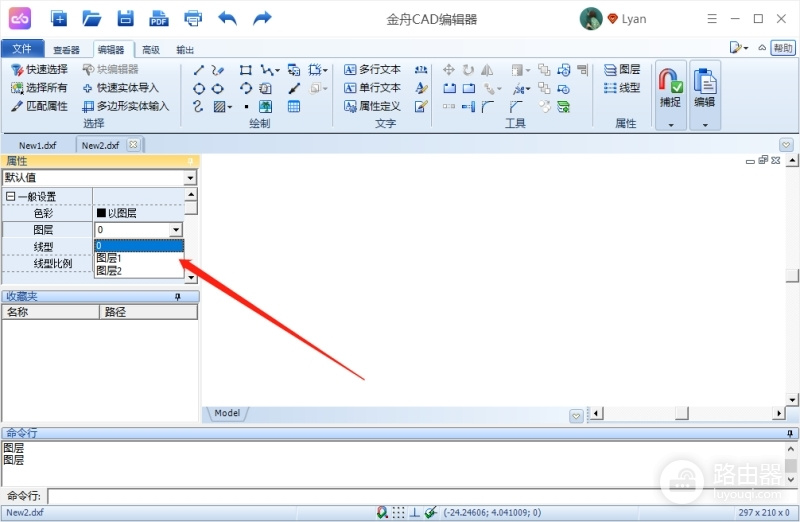This screenshot has width=800, height=522.
Task: Select the Line drawing tool
Action: pos(199,70)
